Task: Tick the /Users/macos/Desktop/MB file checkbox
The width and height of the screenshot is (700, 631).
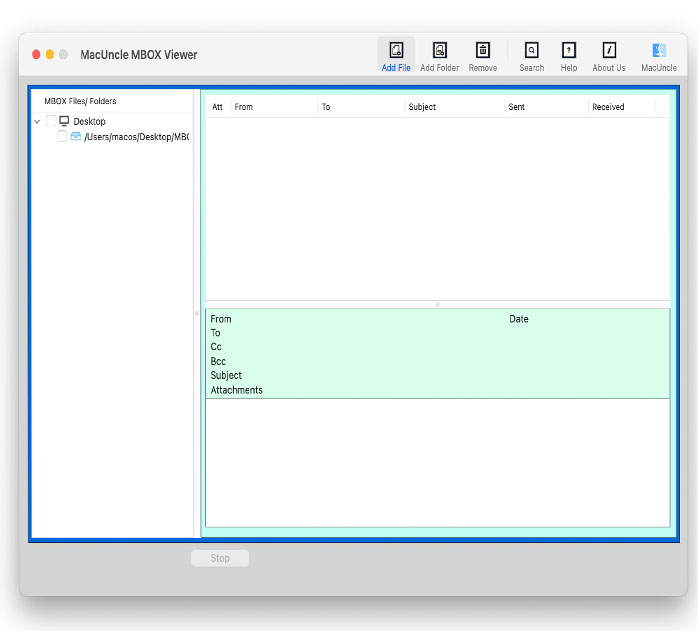Action: (x=62, y=136)
